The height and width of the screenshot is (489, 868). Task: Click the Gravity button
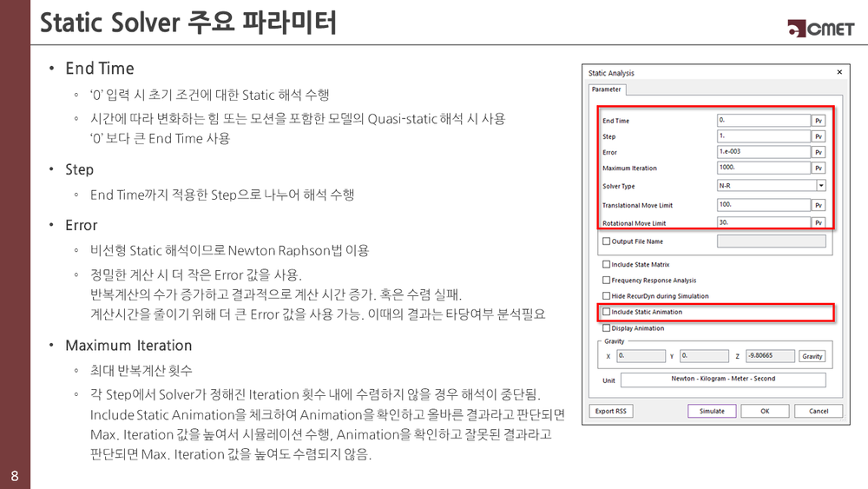[x=812, y=356]
